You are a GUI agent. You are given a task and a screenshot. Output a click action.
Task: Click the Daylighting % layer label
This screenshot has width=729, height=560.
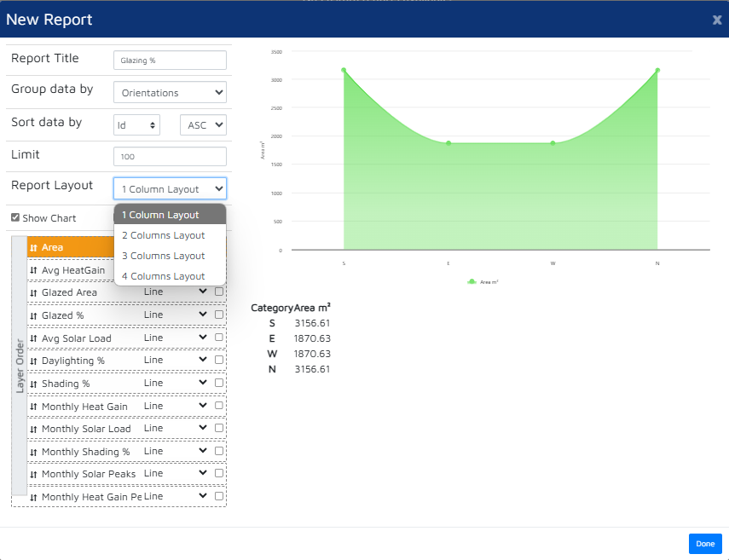[73, 361]
